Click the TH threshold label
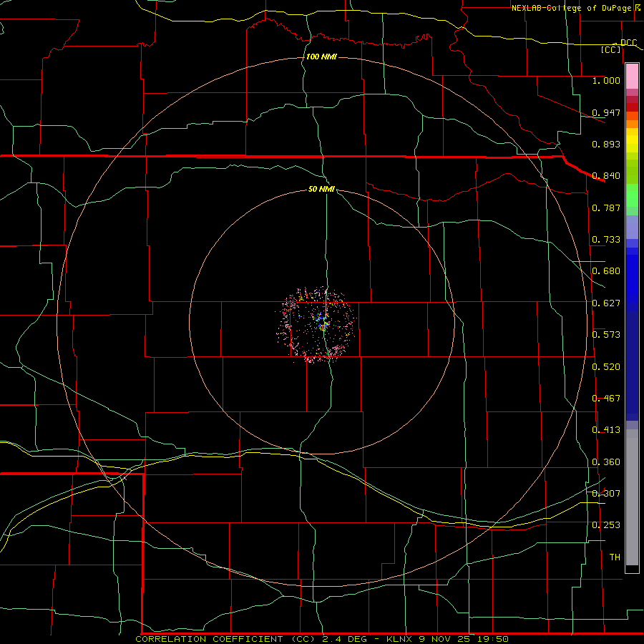Viewport: 644px width, 644px height. [615, 557]
